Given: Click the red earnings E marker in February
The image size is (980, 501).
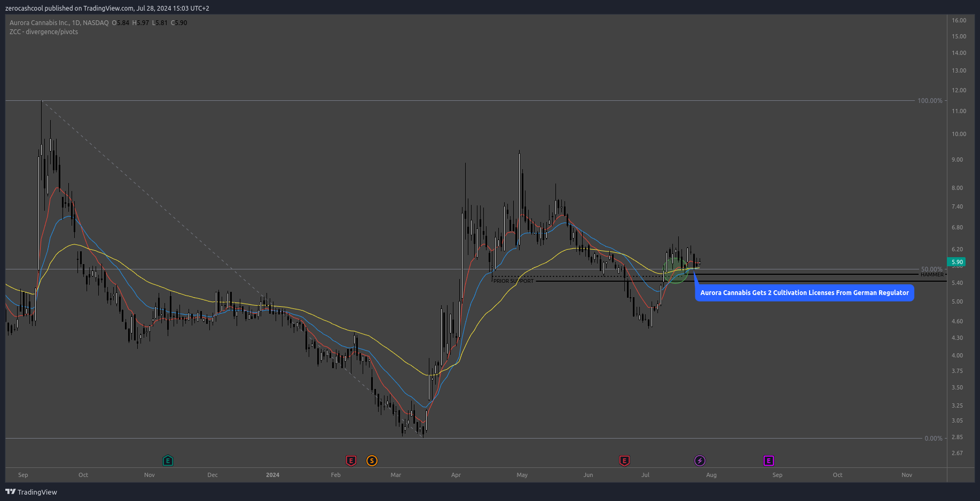Looking at the screenshot, I should (351, 460).
